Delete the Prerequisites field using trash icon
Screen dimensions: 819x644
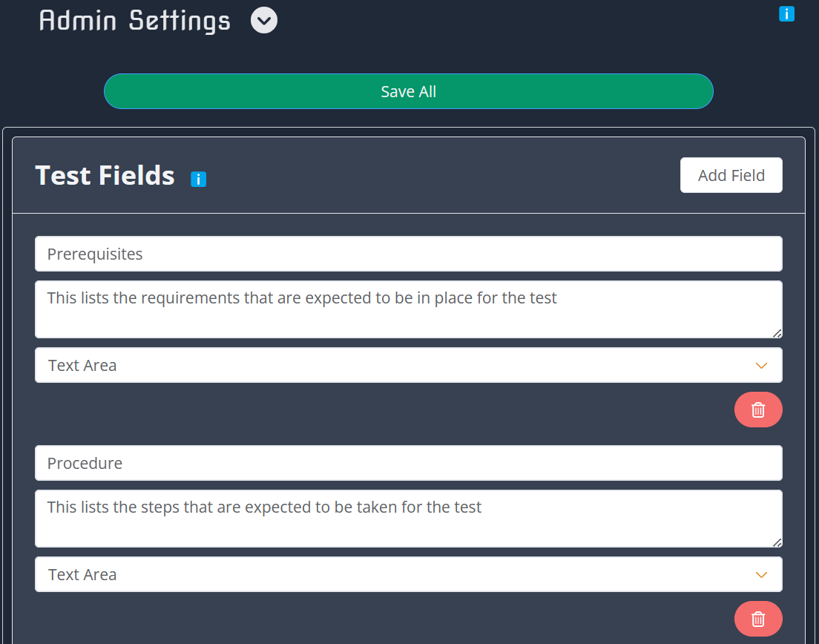(758, 409)
